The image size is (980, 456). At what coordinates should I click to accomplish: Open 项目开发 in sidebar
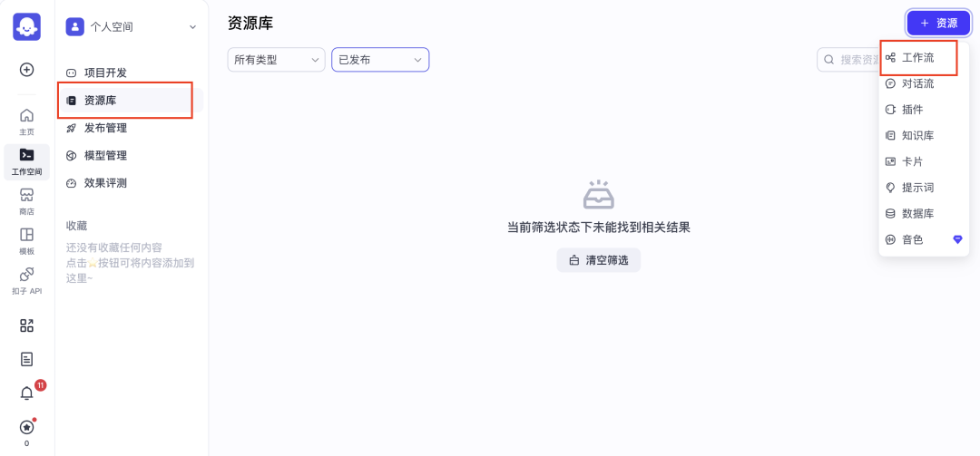[x=130, y=73]
